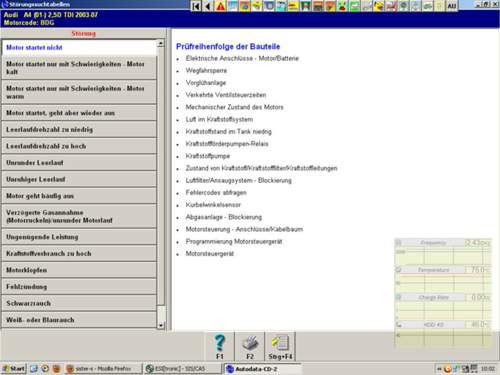The width and height of the screenshot is (500, 375).
Task: Click the AU button in toolbar
Action: tap(451, 6)
